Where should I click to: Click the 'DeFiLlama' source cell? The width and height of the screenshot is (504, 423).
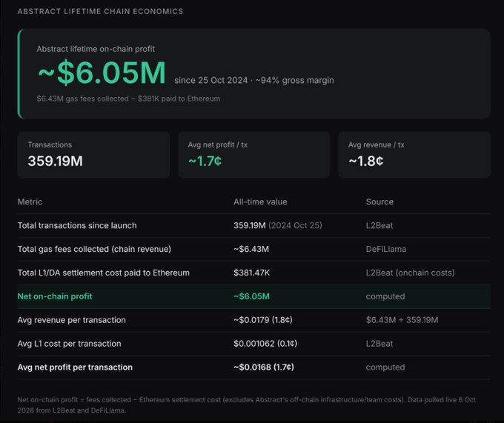coord(386,249)
